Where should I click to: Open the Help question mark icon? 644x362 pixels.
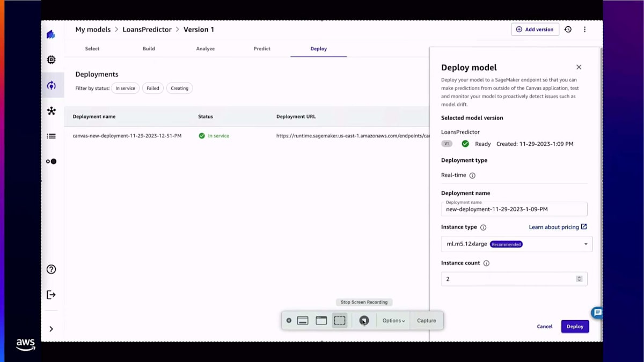[51, 269]
